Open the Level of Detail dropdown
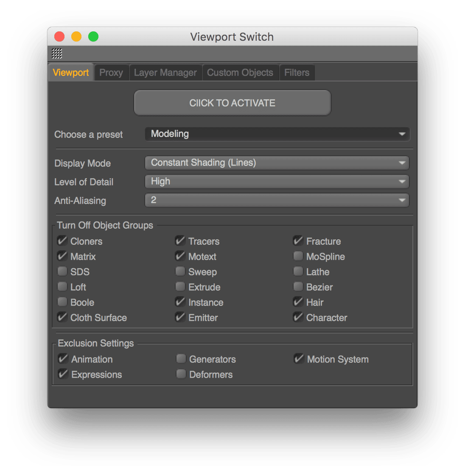This screenshot has height=476, width=465. (x=277, y=182)
